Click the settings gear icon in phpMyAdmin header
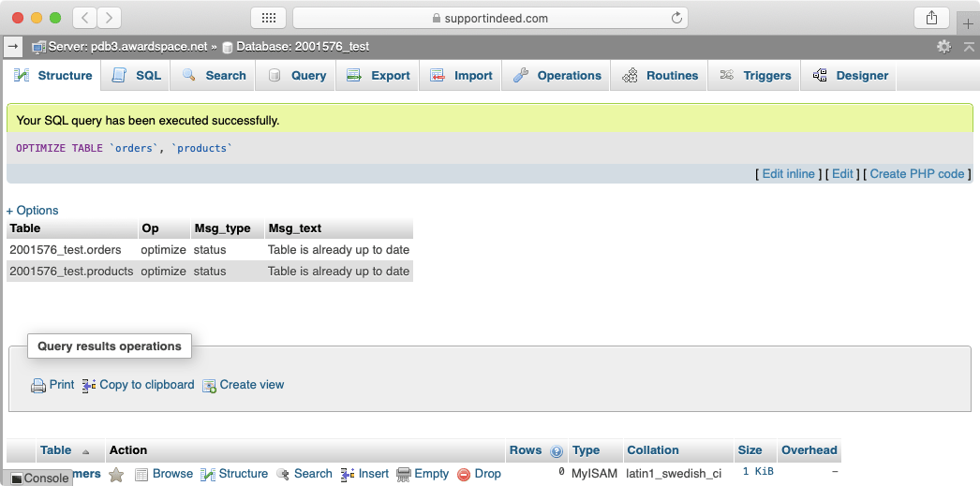 pos(943,46)
